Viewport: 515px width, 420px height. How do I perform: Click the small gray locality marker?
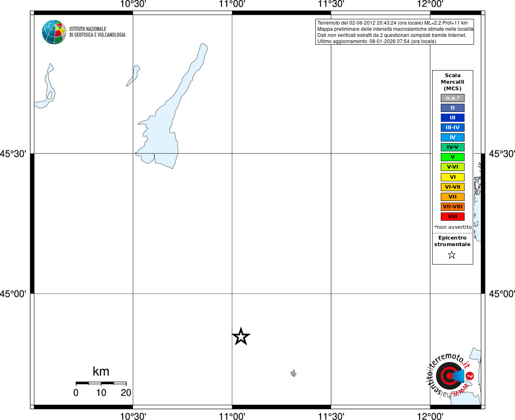coord(294,373)
